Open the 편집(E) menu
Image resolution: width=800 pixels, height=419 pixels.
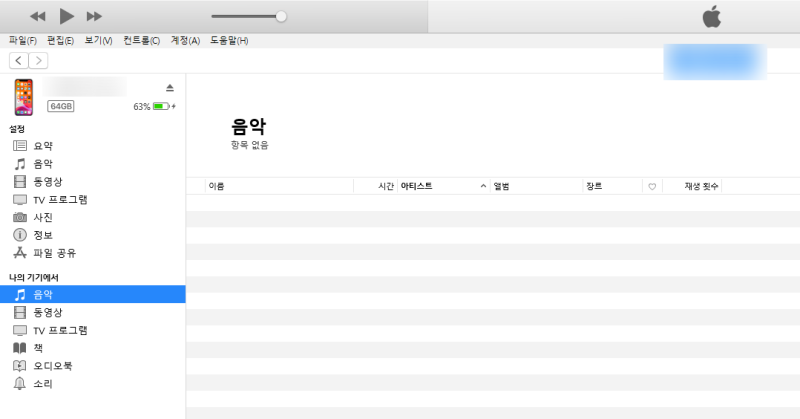(x=60, y=40)
